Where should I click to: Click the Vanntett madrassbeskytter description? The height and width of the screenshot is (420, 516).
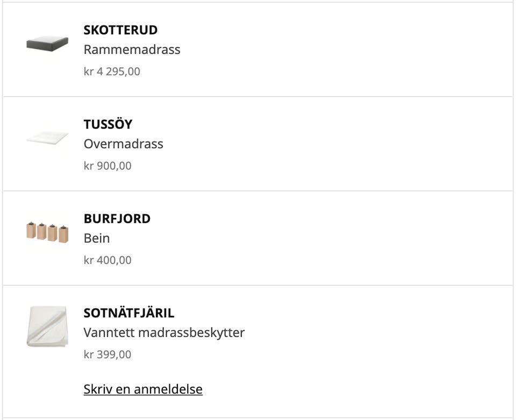(164, 332)
